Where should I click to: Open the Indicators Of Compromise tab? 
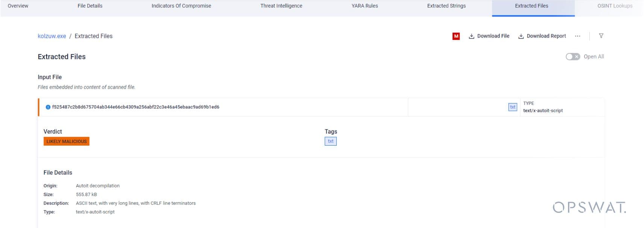pos(181,6)
